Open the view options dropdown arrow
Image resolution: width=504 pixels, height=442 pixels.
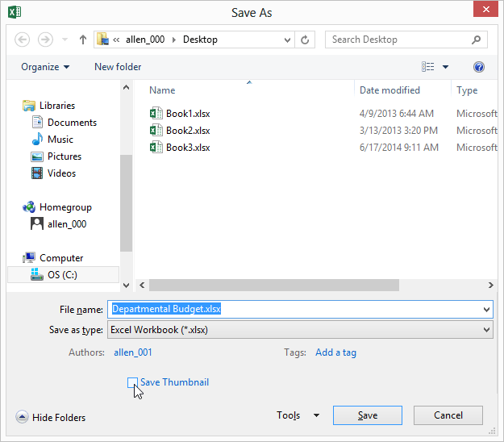[445, 67]
